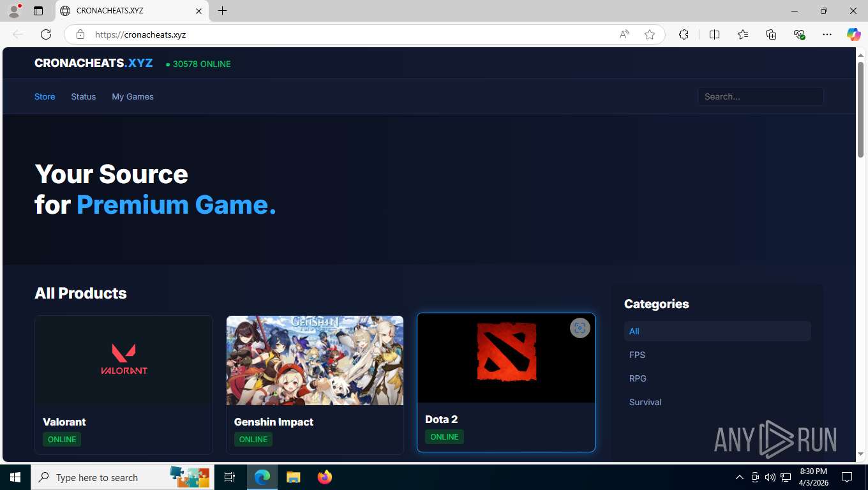Open Dota 2 product title
Image resolution: width=868 pixels, height=490 pixels.
442,419
